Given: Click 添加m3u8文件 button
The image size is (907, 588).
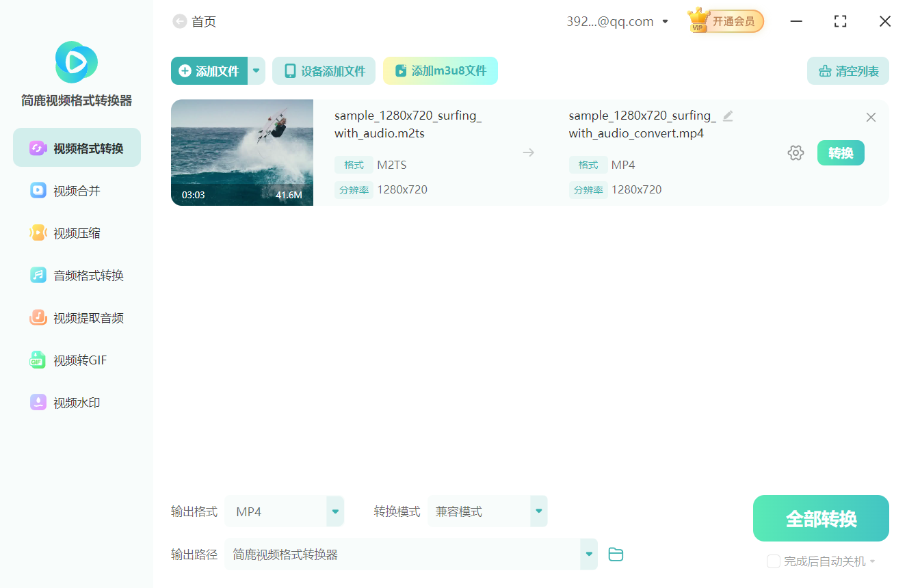Looking at the screenshot, I should [x=441, y=71].
